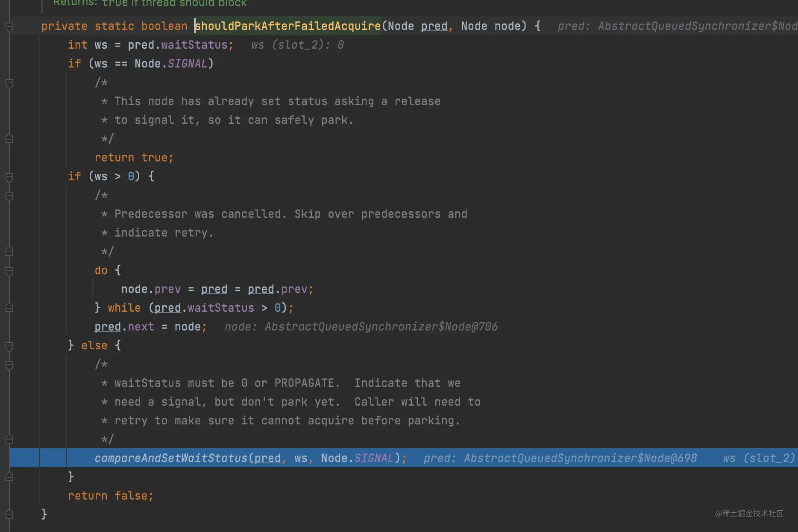Collapse the shouldParkAfterFailedAcquire method fold marker
798x532 pixels.
coord(9,26)
